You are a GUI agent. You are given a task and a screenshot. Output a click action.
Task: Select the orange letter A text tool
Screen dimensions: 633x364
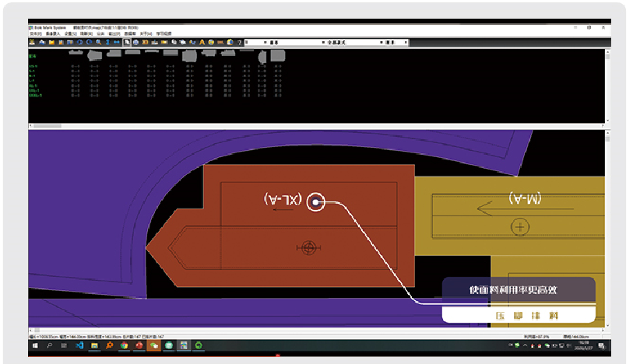(x=202, y=42)
